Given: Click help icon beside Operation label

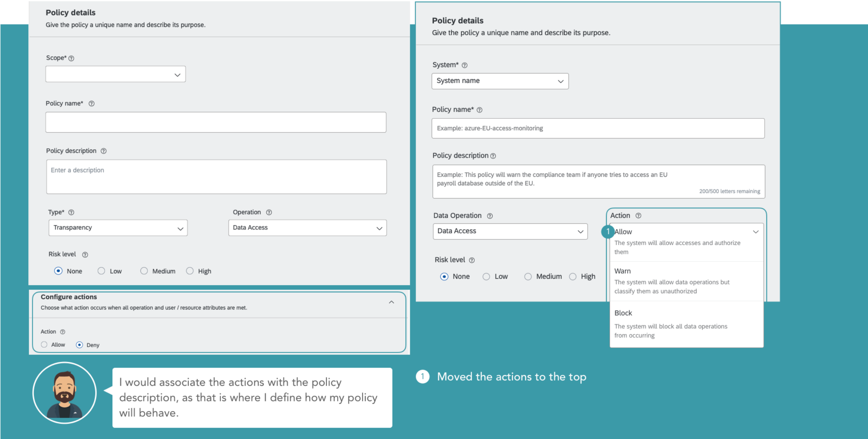Looking at the screenshot, I should (x=269, y=212).
